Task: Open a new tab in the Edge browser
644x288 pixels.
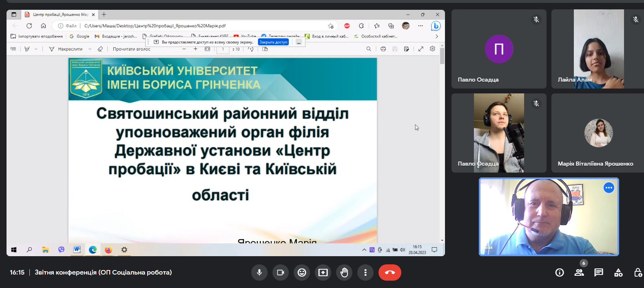Action: click(x=104, y=14)
